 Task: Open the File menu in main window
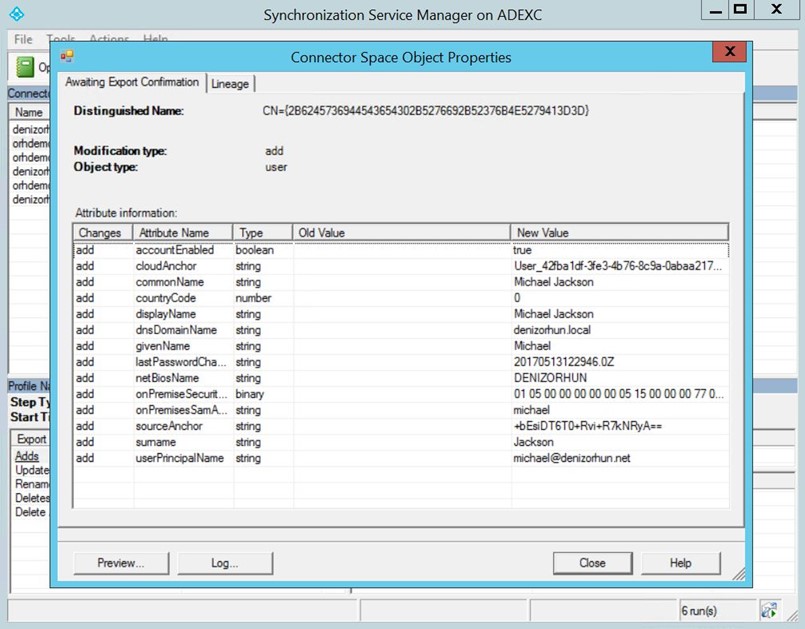coord(23,40)
